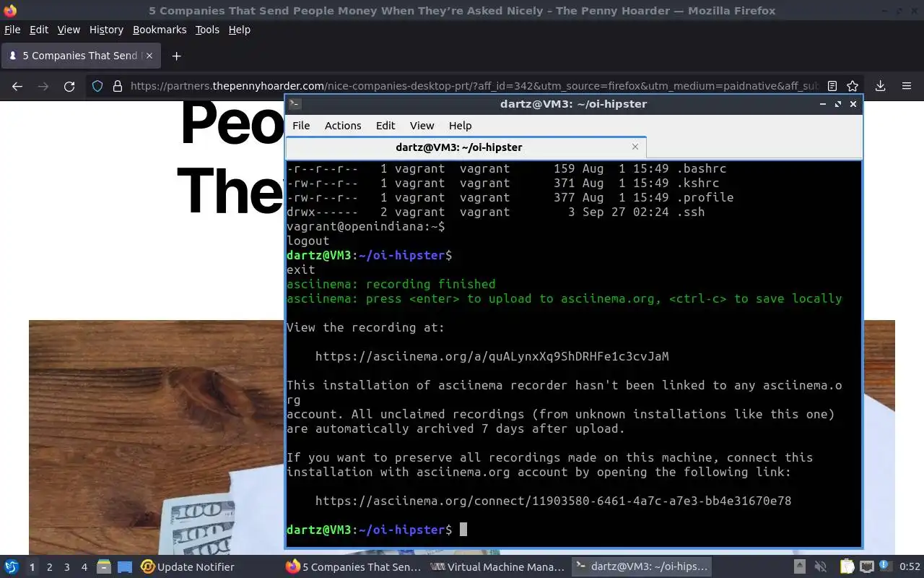
Task: Go back in Firefox history
Action: (17, 86)
